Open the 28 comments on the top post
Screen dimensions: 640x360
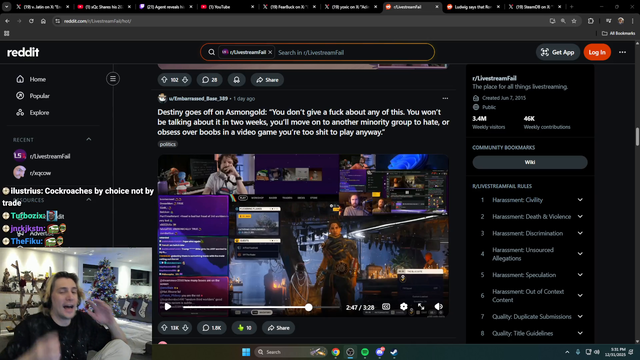coord(209,80)
